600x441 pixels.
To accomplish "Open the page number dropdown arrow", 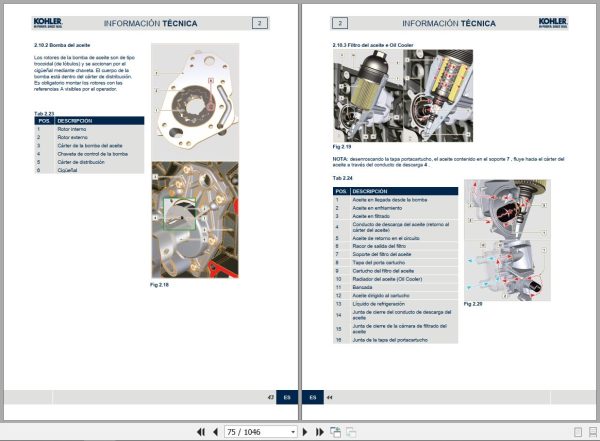I will (x=293, y=432).
